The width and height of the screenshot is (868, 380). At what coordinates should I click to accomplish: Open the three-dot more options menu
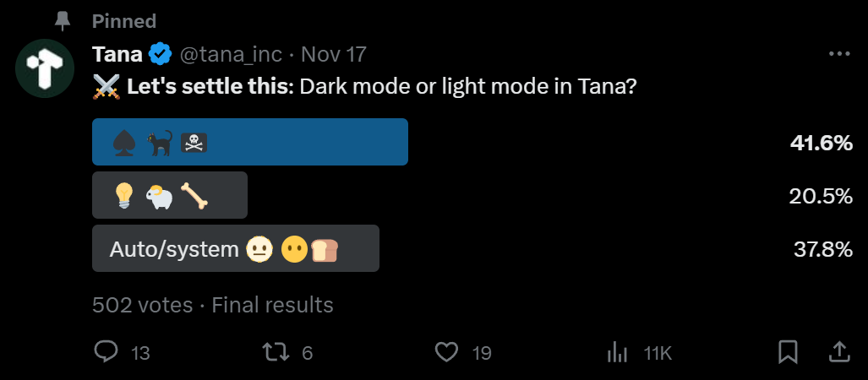point(839,54)
